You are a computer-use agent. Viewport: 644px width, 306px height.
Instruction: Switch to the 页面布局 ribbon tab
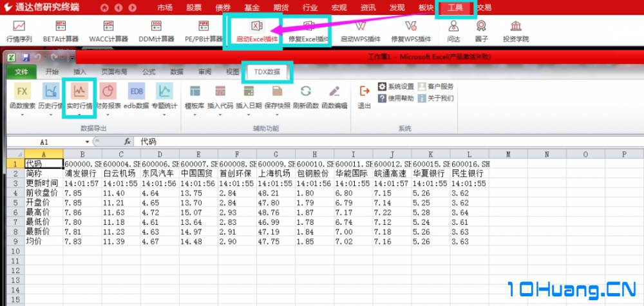[114, 72]
